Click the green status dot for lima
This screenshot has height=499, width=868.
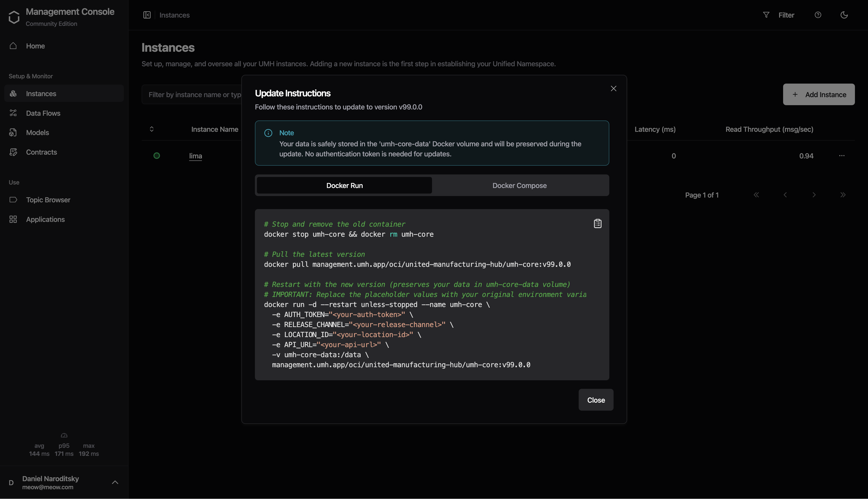tap(157, 156)
